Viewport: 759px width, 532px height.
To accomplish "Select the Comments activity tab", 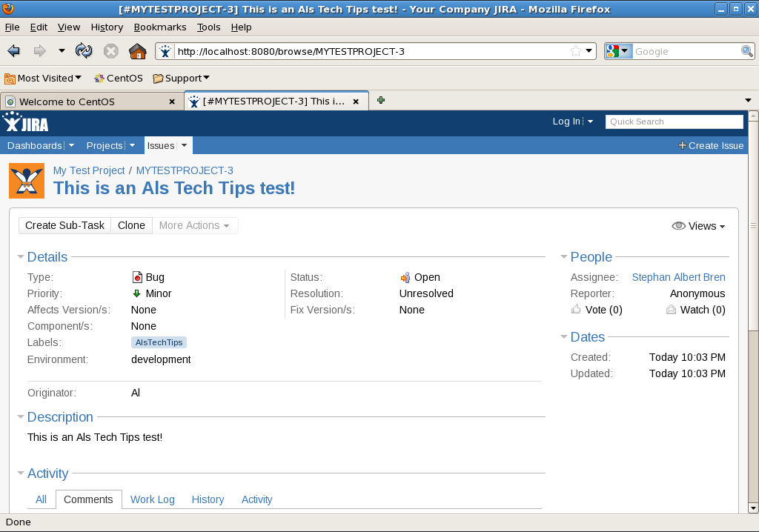I will (89, 499).
